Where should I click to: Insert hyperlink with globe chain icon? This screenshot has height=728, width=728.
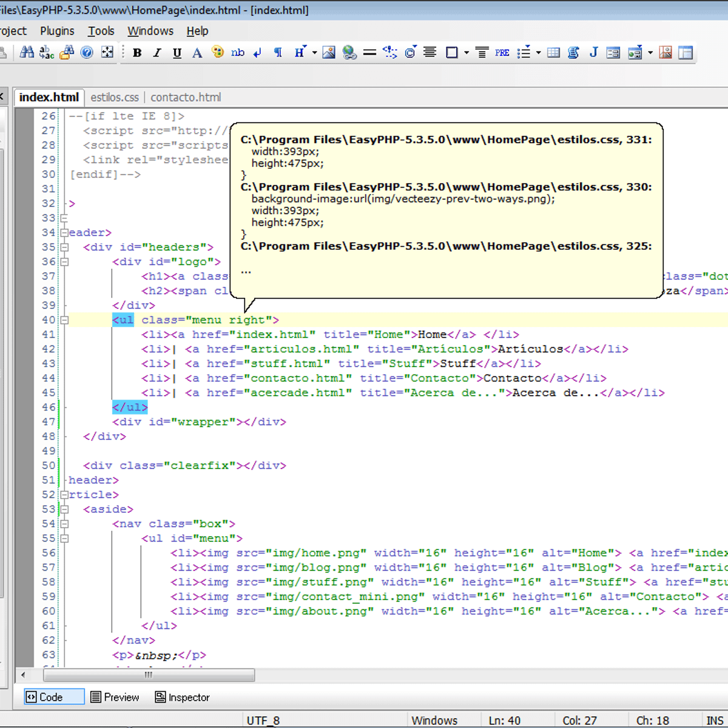tap(349, 53)
